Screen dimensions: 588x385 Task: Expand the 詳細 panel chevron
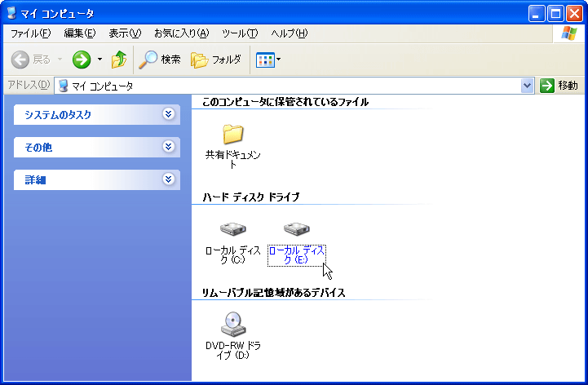click(x=168, y=179)
